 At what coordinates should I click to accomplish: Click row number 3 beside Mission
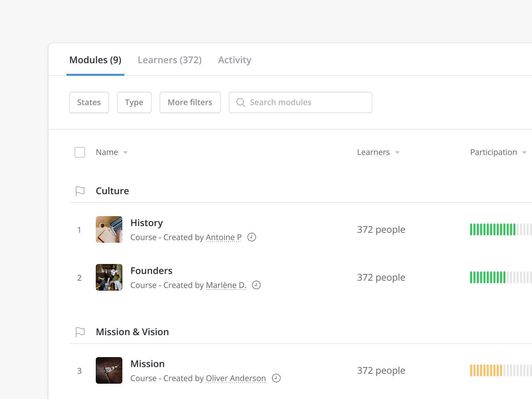pyautogui.click(x=79, y=371)
